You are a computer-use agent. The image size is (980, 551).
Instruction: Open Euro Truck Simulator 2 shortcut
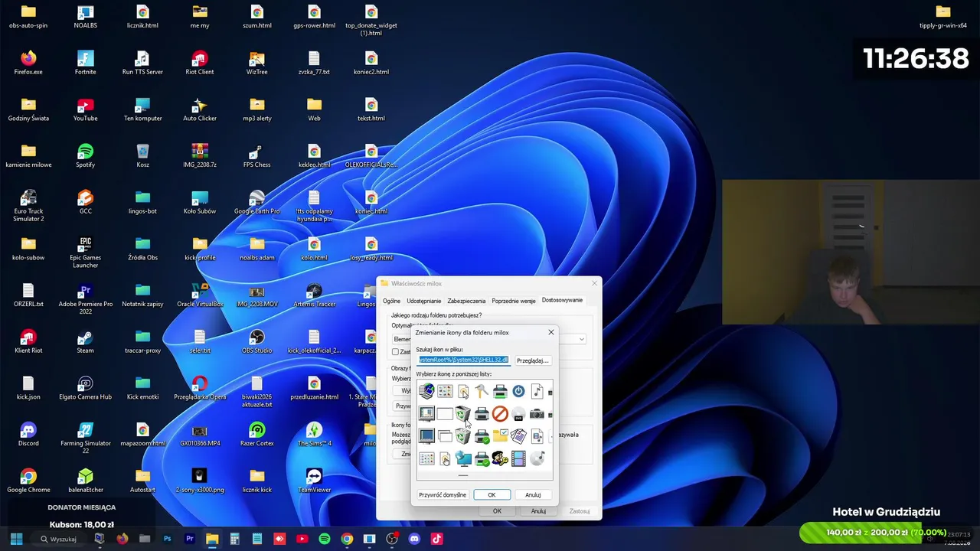click(x=28, y=205)
